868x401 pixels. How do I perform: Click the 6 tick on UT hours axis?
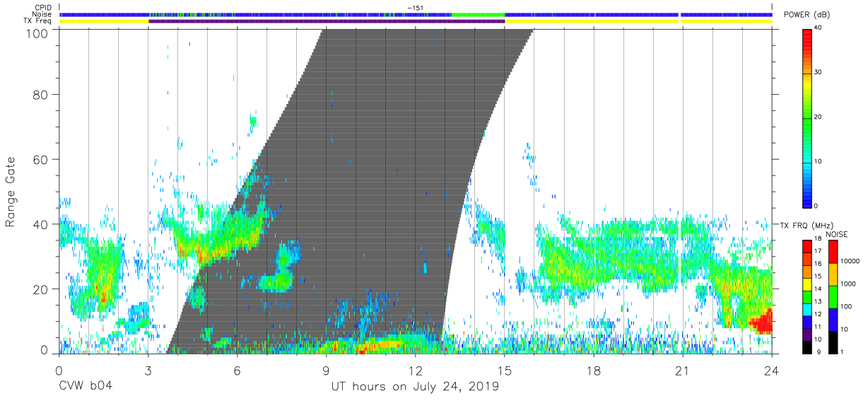237,370
